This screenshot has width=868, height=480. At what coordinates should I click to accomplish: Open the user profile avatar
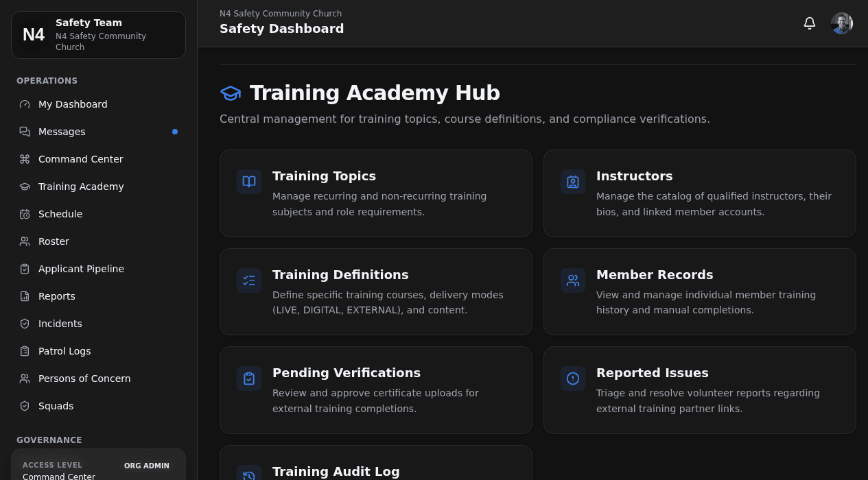pyautogui.click(x=842, y=23)
